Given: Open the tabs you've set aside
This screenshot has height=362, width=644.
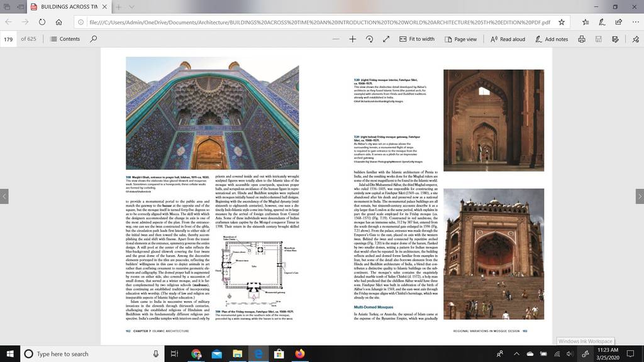Looking at the screenshot, I should (x=6, y=6).
